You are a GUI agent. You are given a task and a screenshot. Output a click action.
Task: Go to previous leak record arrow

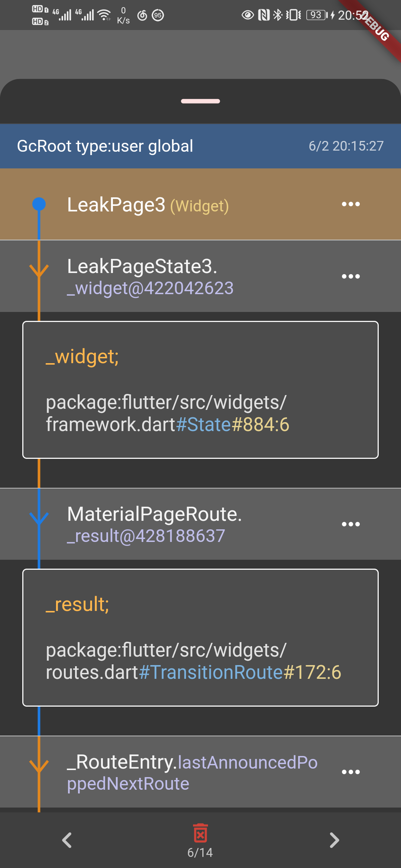pyautogui.click(x=67, y=840)
